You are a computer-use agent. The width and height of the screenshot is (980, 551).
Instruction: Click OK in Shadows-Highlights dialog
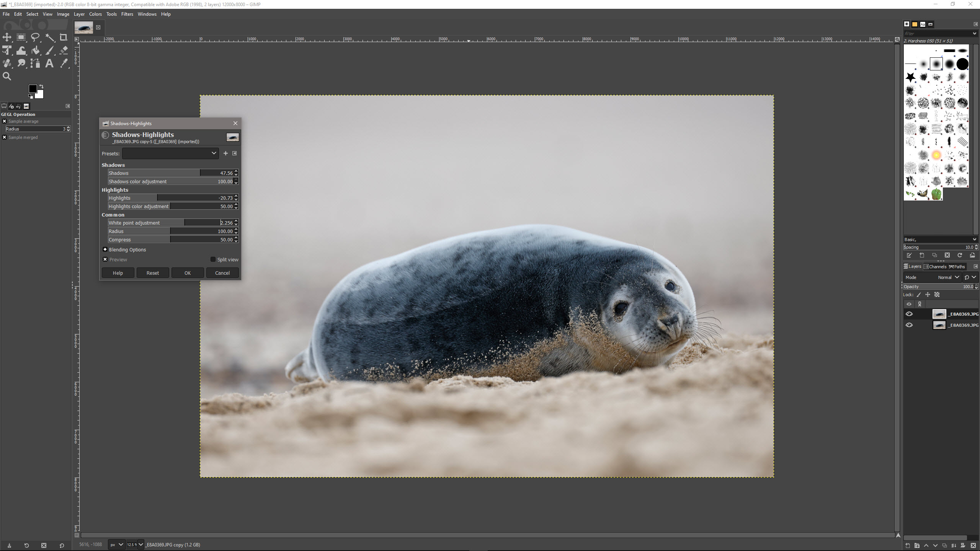[x=188, y=273]
